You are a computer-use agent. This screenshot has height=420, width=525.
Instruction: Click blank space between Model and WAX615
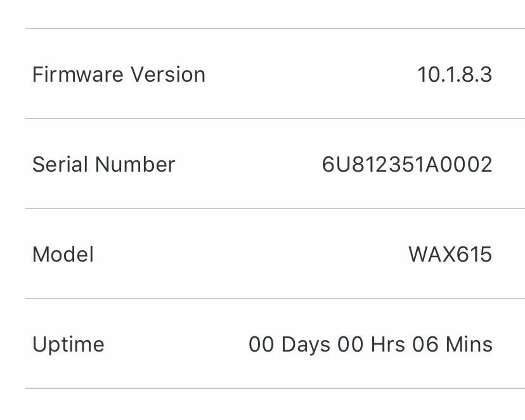251,254
